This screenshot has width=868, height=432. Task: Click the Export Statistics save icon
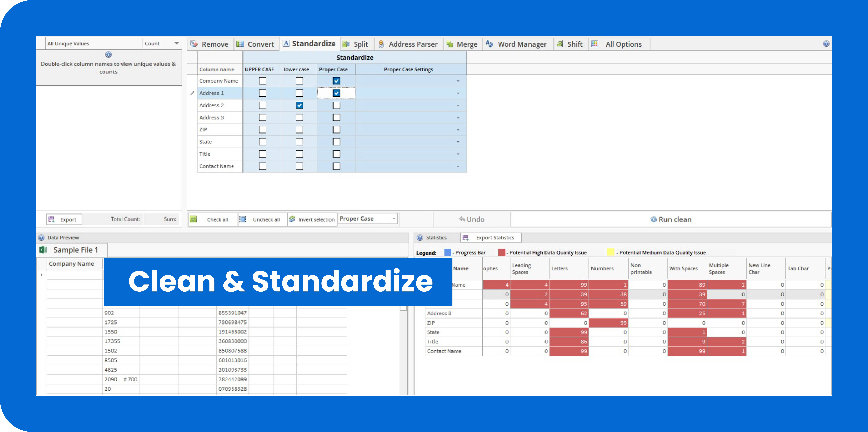[466, 238]
